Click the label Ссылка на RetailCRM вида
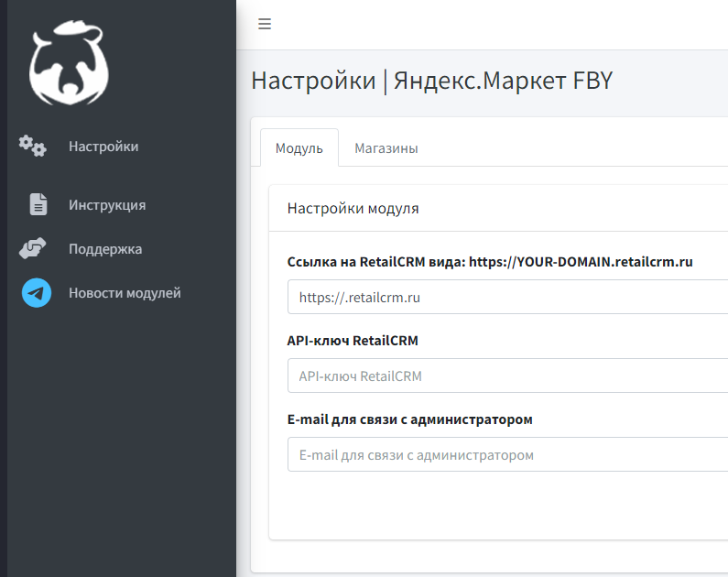The width and height of the screenshot is (728, 577). (490, 262)
